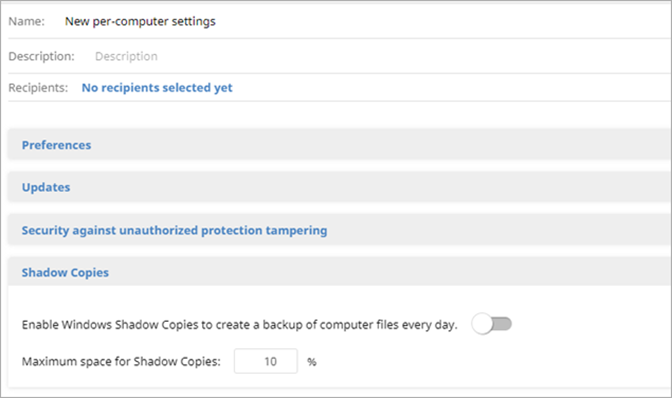Expand the Preferences section

pos(56,145)
